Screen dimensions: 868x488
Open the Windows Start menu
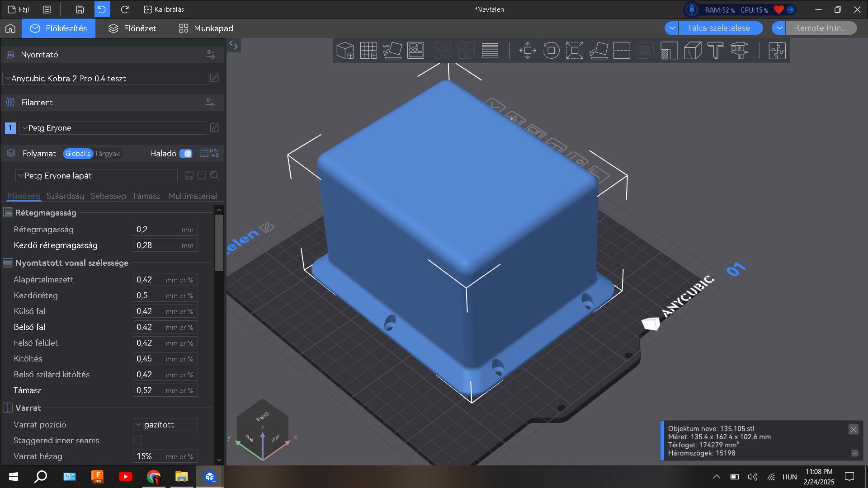tap(14, 477)
